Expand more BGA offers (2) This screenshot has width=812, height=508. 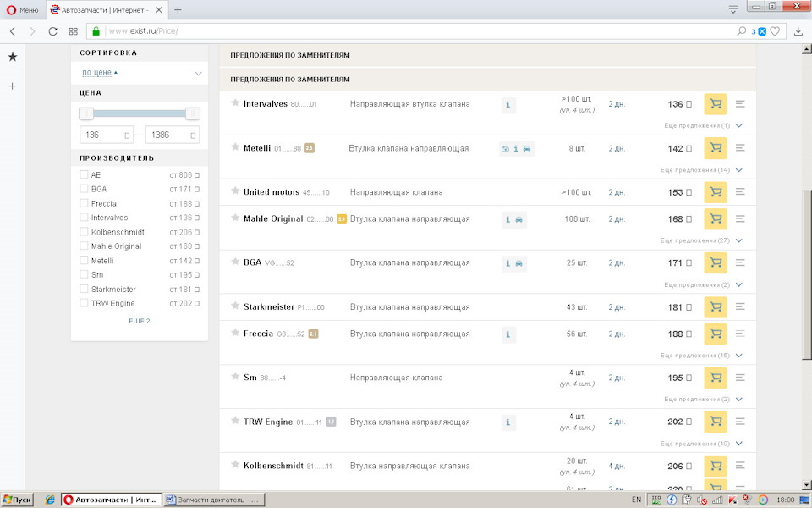tap(703, 285)
